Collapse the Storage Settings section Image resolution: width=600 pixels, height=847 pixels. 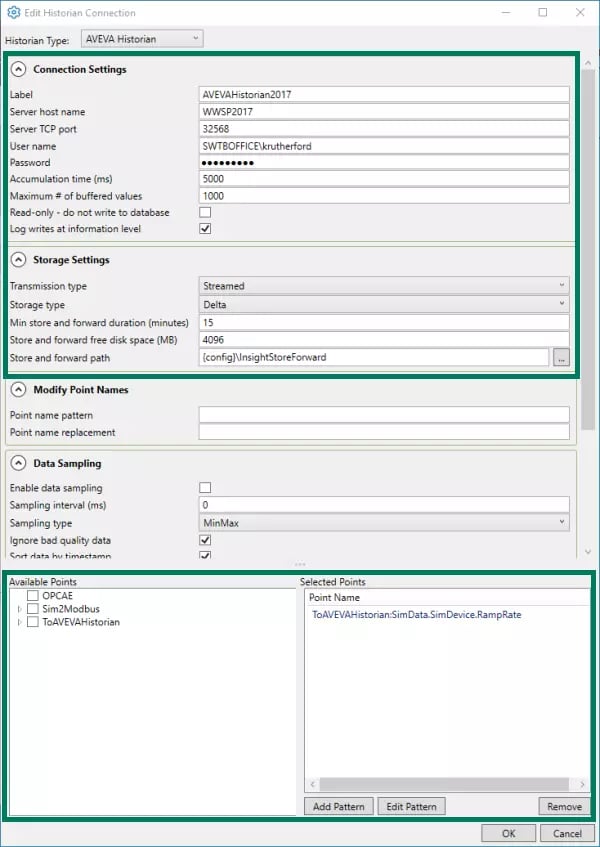pyautogui.click(x=18, y=260)
